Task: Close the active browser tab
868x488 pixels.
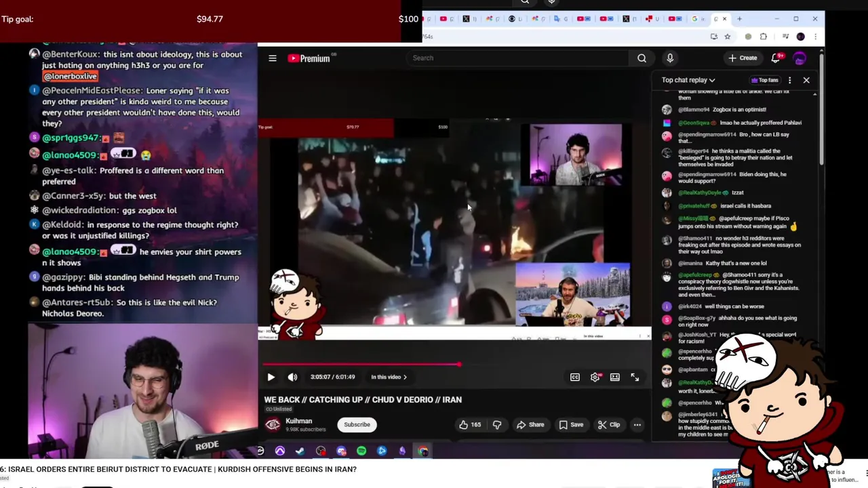Action: click(724, 19)
